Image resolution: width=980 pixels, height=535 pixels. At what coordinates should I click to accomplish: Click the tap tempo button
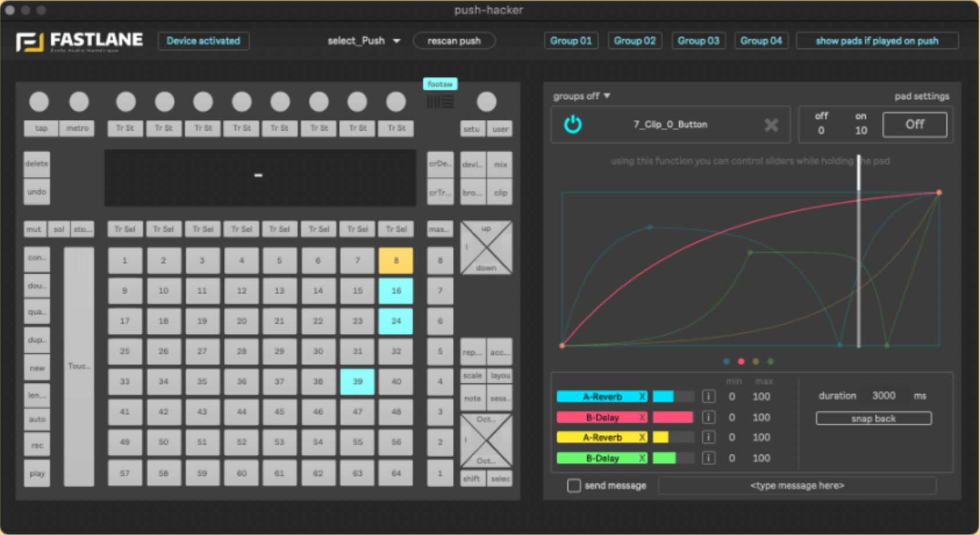[x=40, y=129]
